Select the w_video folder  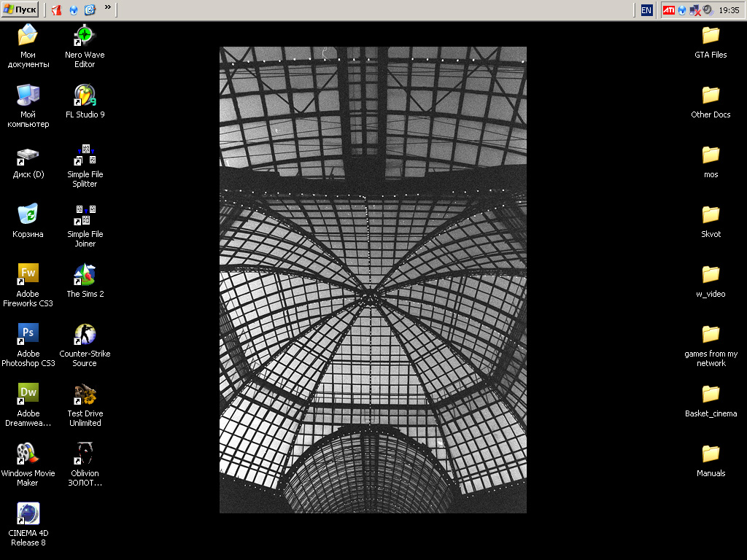(711, 281)
